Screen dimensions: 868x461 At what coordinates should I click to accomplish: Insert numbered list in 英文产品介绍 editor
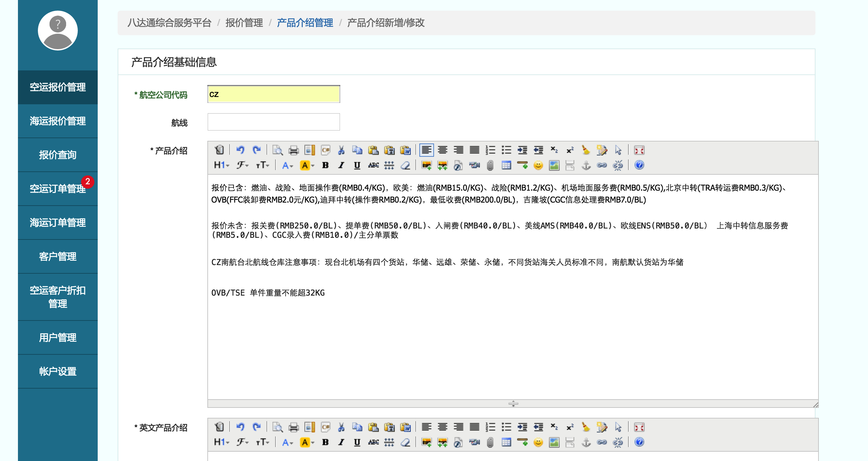[x=490, y=427]
